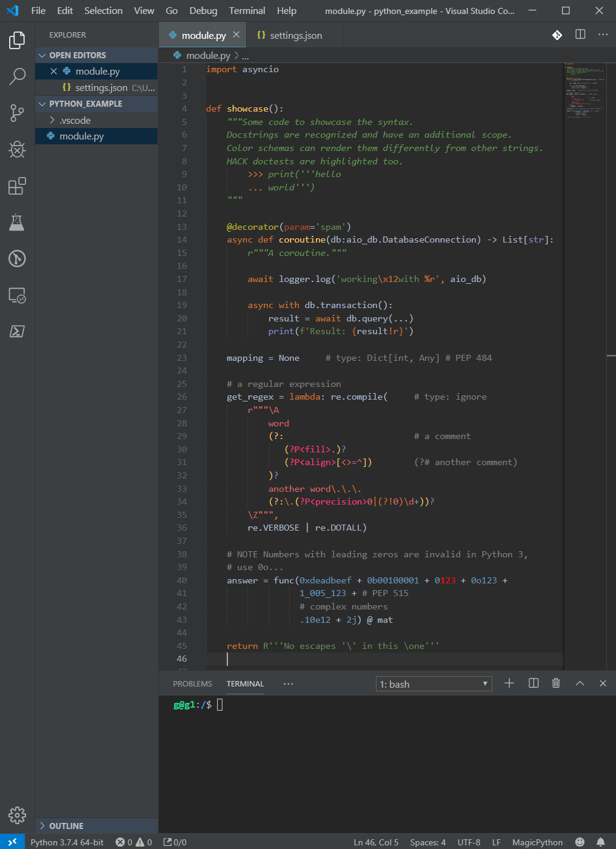
Task: Open the terminal selector '1: bash' dropdown
Action: (434, 684)
